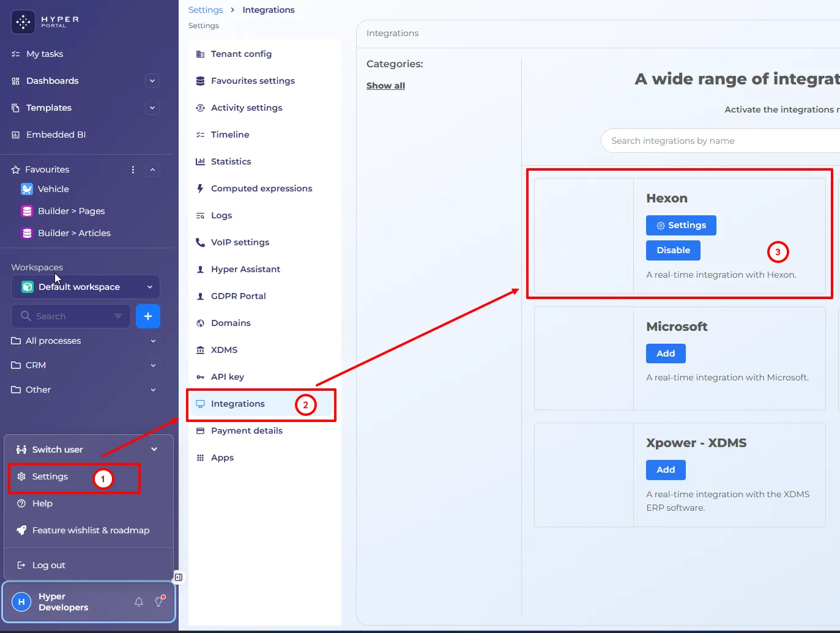Add the Xpower - XDMS integration
This screenshot has width=840, height=633.
pos(666,470)
